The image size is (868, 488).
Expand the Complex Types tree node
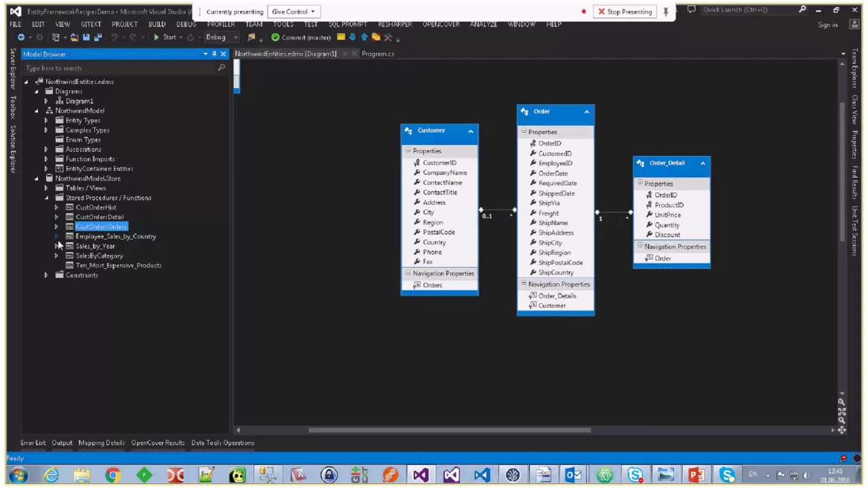[x=46, y=130]
